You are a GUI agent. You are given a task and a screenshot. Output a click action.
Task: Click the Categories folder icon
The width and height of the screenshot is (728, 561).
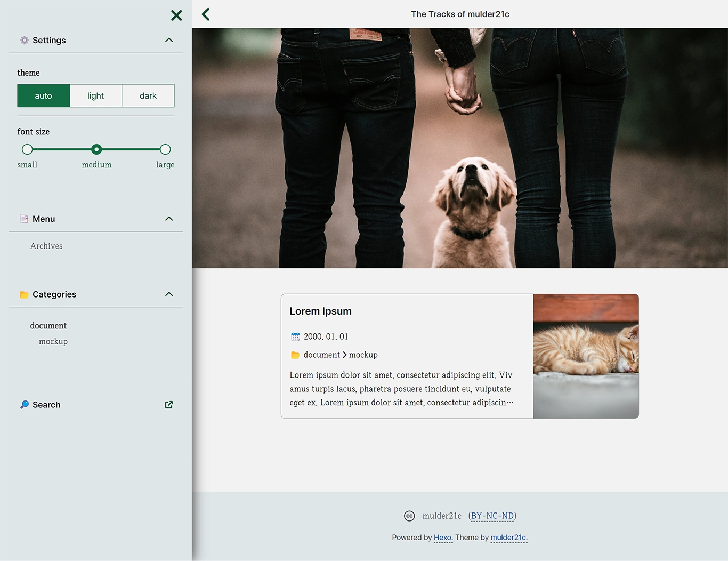24,294
